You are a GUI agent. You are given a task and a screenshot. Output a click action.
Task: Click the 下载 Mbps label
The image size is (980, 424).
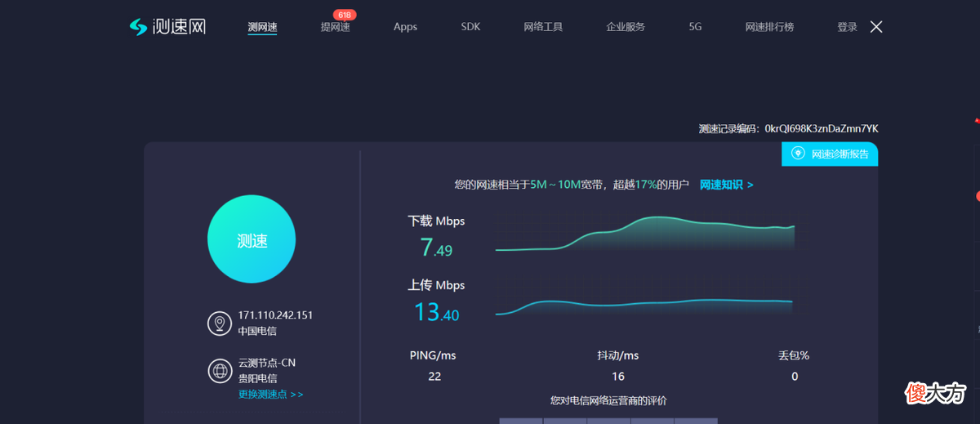(436, 221)
